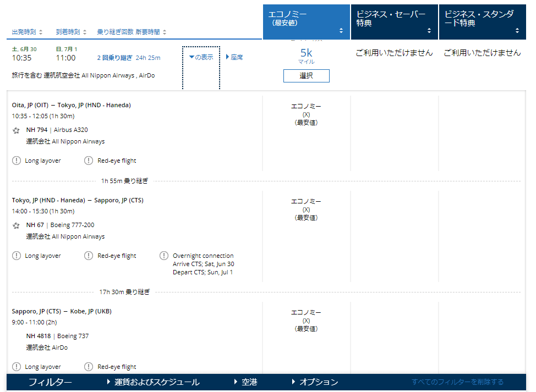Sort by 出発時刻 departure time
536x392 pixels.
27,32
